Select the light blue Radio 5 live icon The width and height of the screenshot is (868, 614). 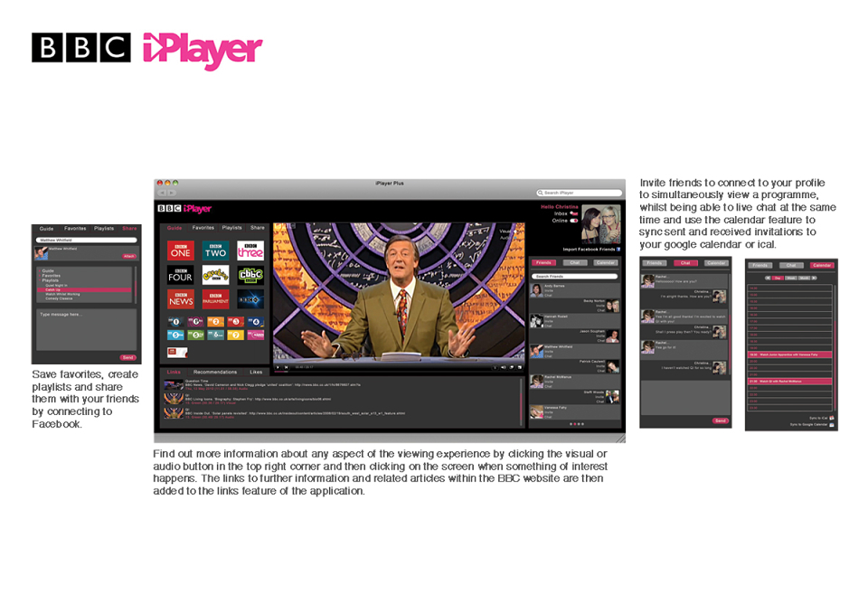pos(175,335)
